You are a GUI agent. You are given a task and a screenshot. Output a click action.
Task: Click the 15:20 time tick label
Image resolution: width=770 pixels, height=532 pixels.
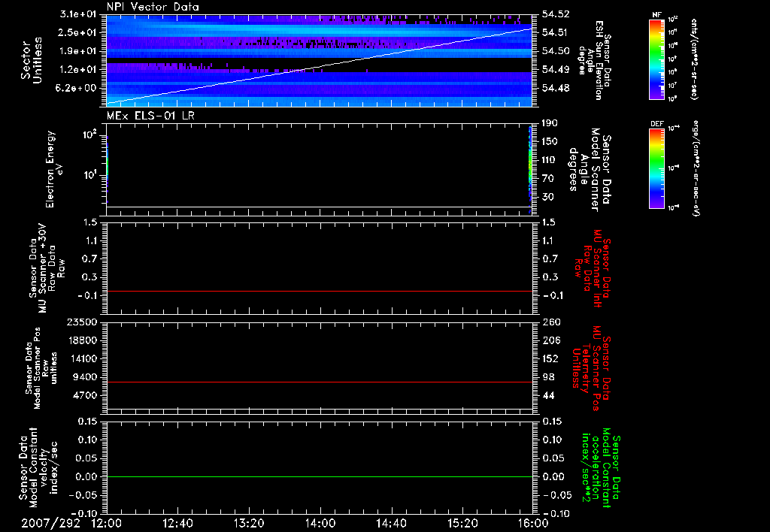pos(462,523)
